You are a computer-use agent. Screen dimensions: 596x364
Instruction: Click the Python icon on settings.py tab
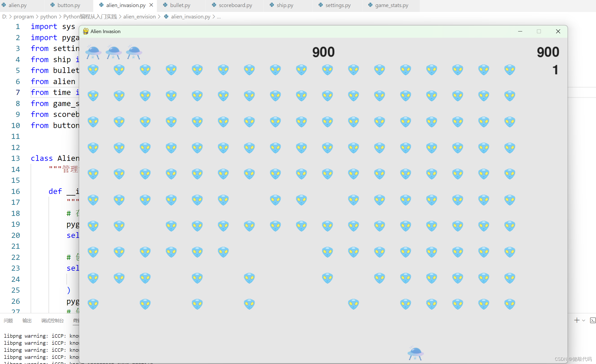pos(320,5)
